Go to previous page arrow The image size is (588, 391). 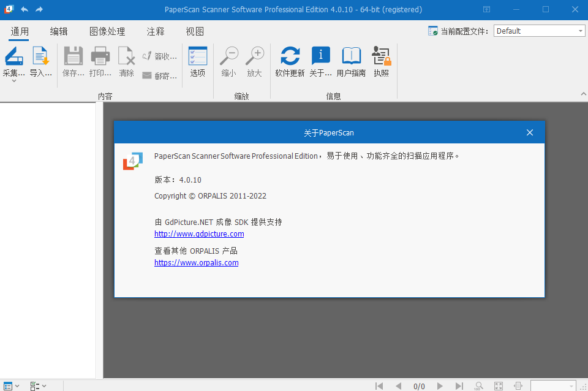[398, 385]
